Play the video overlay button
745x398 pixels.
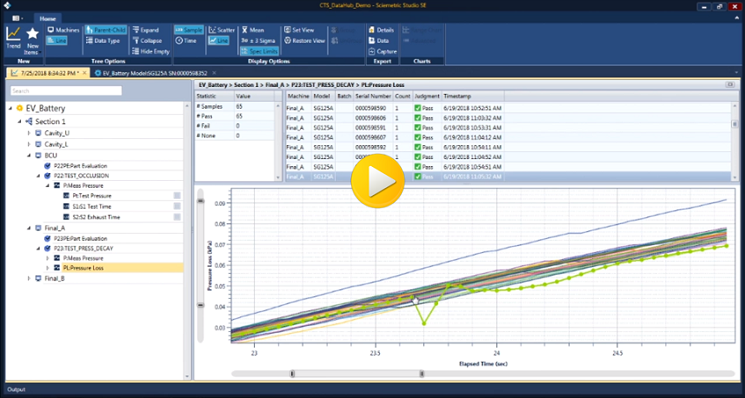click(x=378, y=180)
